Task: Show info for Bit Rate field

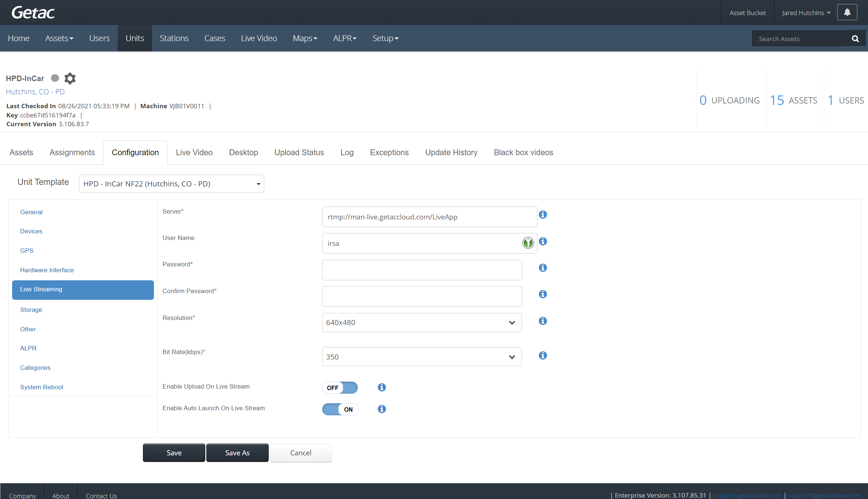Action: coord(543,356)
